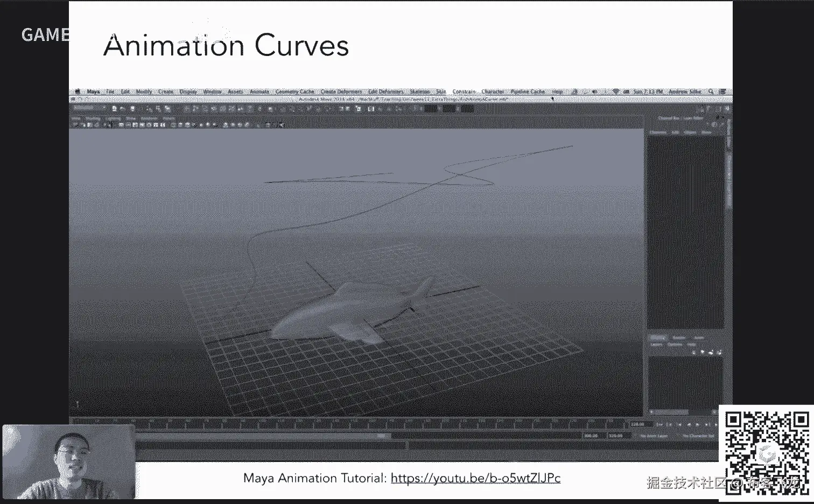Screen dimensions: 814x504
Task: Open the File menu in Maya
Action: [x=110, y=92]
